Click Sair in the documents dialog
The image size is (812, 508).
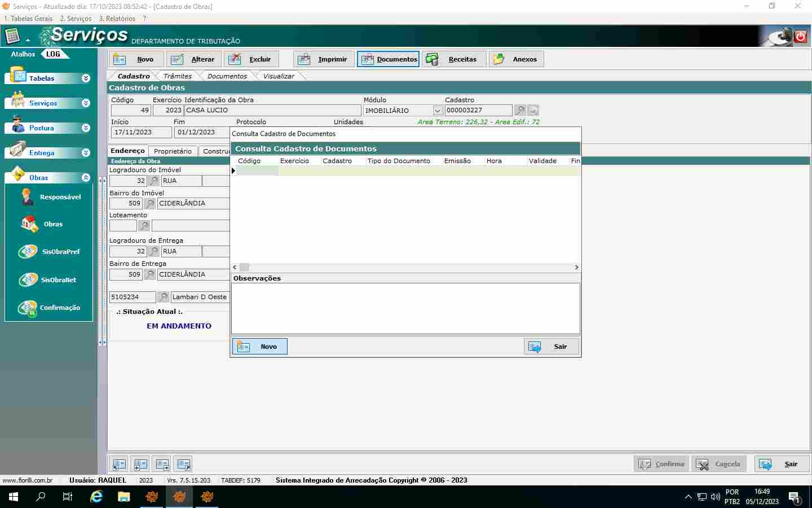point(551,347)
